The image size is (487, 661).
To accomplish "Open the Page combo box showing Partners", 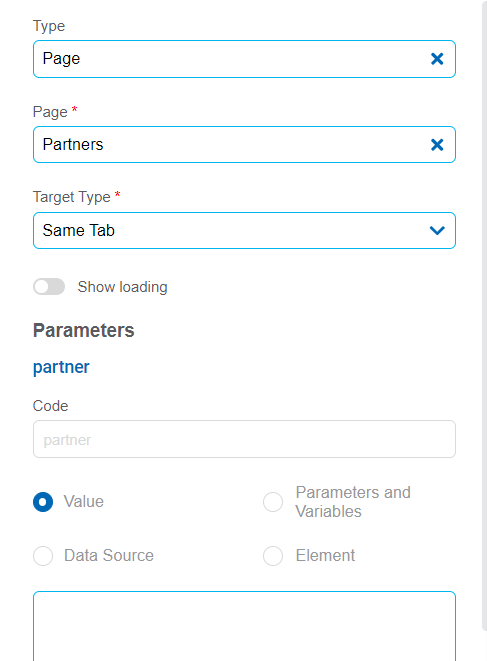I will tap(244, 145).
